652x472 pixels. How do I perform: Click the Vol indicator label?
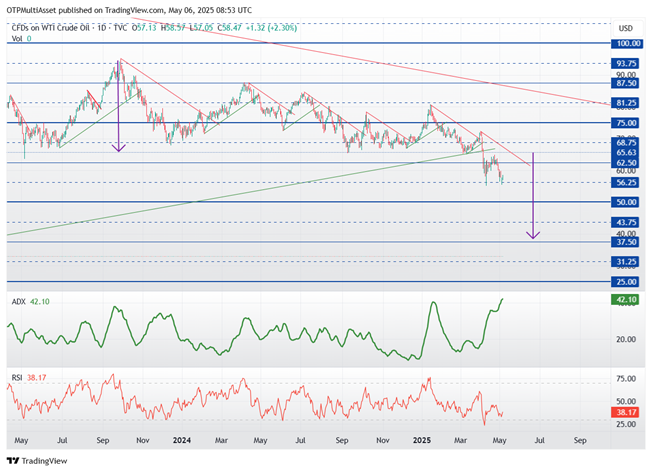17,38
